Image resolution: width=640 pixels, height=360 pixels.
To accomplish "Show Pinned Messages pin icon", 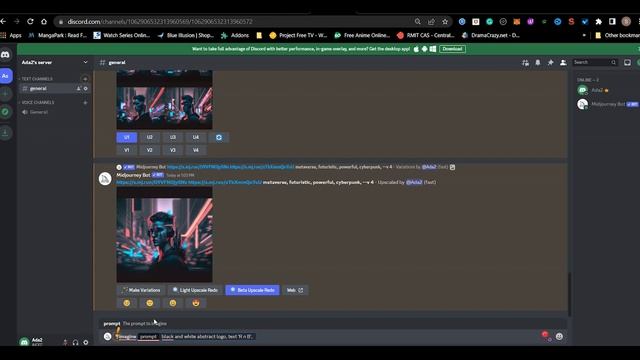I will click(x=550, y=62).
